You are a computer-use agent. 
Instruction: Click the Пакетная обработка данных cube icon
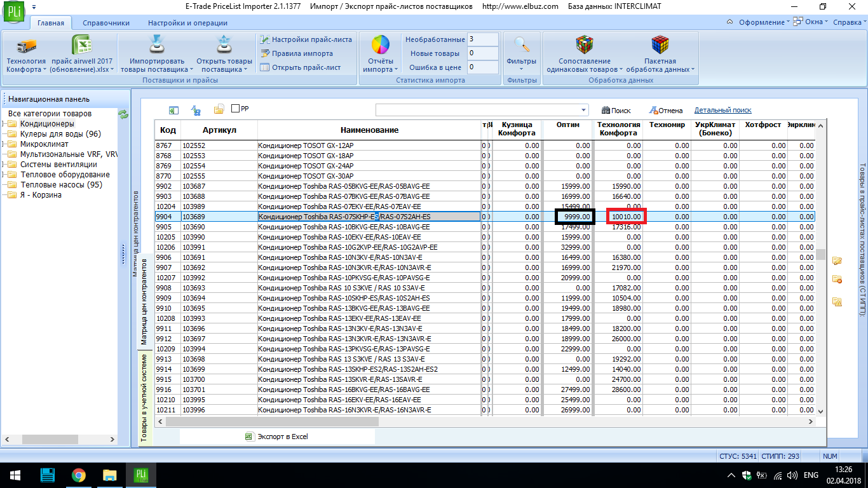pos(660,44)
